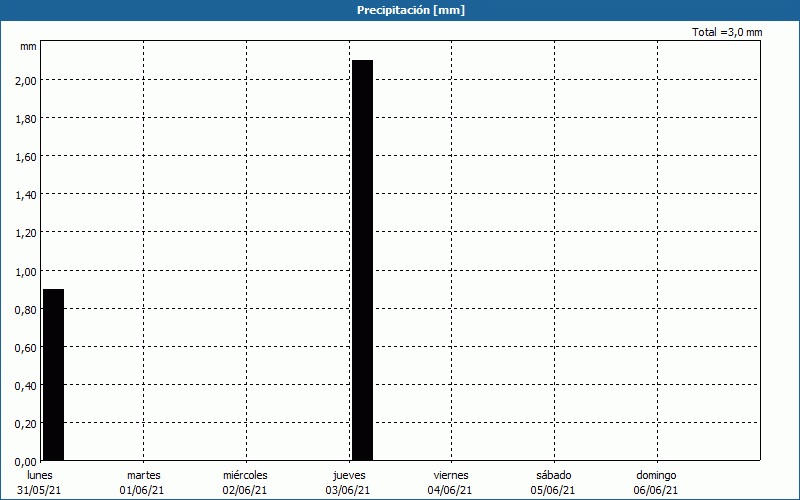Click the mm unit label on axis
This screenshot has width=800, height=500.
28,47
